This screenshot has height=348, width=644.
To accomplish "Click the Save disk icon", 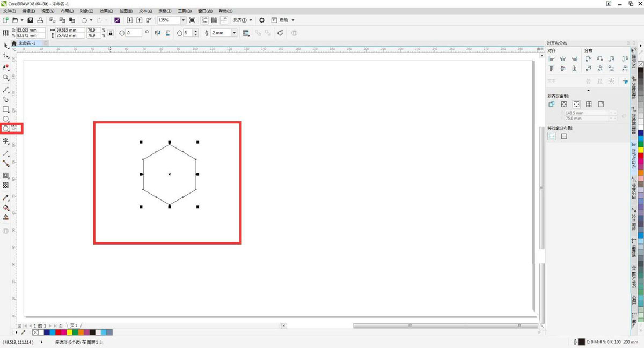I will tap(31, 20).
